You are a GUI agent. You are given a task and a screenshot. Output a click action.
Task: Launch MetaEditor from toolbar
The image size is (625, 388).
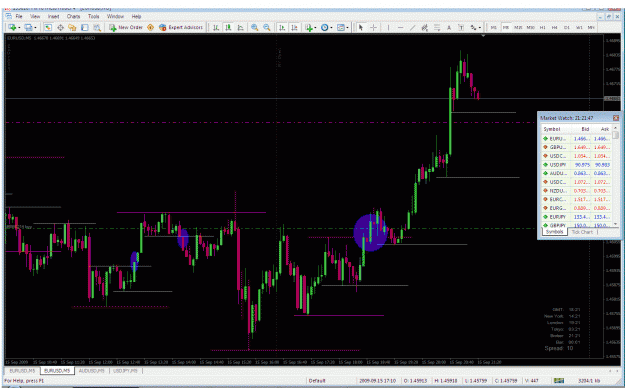(x=150, y=28)
